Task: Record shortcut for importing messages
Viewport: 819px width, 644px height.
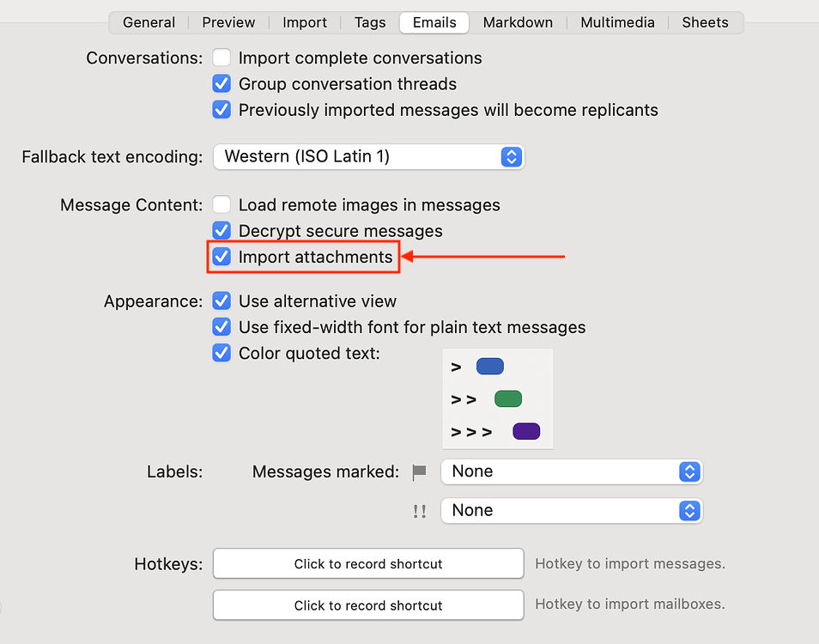Action: click(x=368, y=564)
